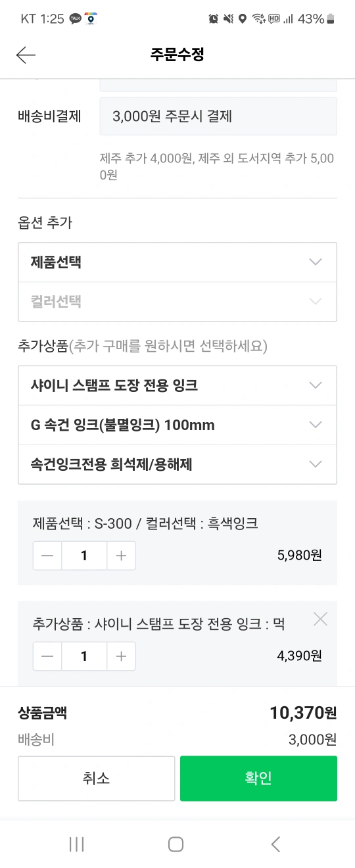
Task: Tap the Android navigation back button
Action: [275, 844]
